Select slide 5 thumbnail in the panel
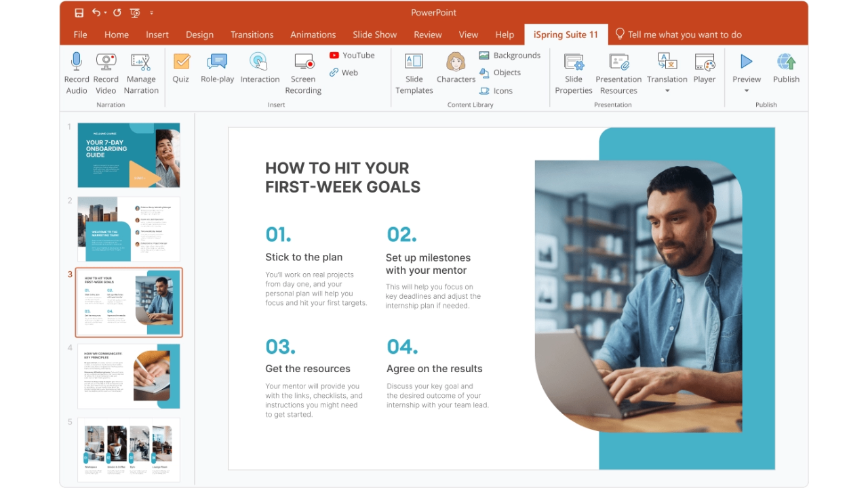Screen dimensions: 868x488 (128, 449)
